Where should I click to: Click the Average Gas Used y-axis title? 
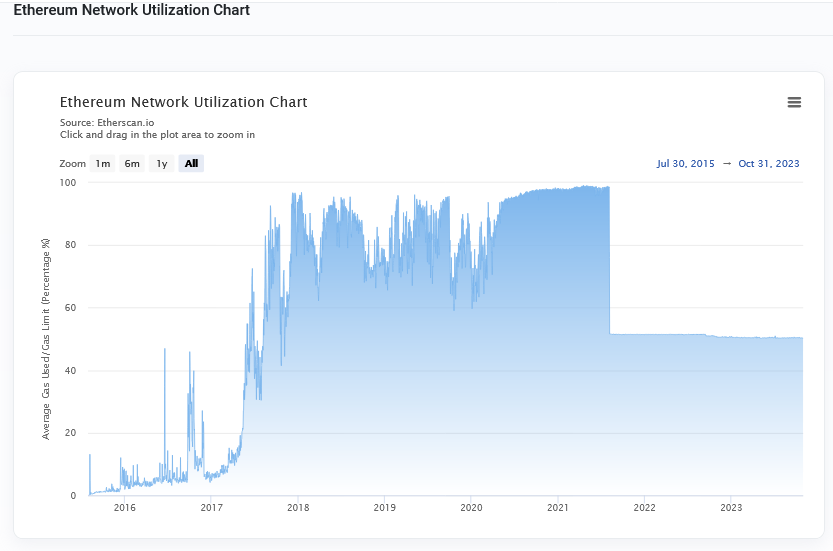46,338
